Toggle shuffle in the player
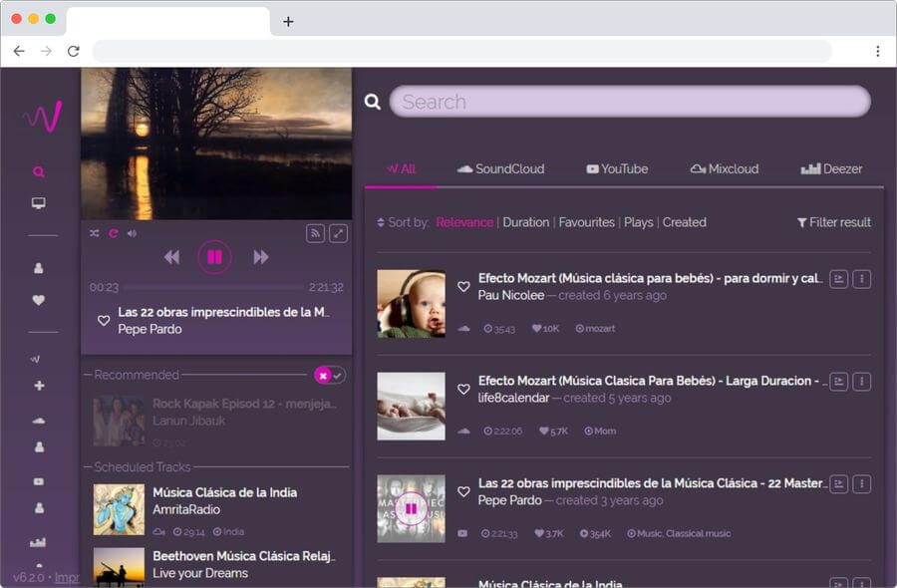The height and width of the screenshot is (588, 897). (95, 233)
